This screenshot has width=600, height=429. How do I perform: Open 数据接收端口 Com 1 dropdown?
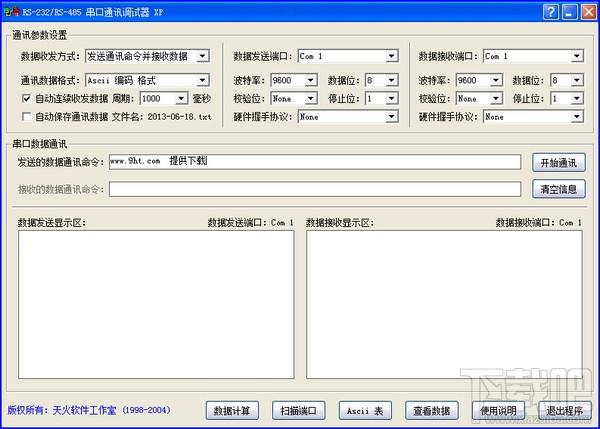[x=576, y=57]
